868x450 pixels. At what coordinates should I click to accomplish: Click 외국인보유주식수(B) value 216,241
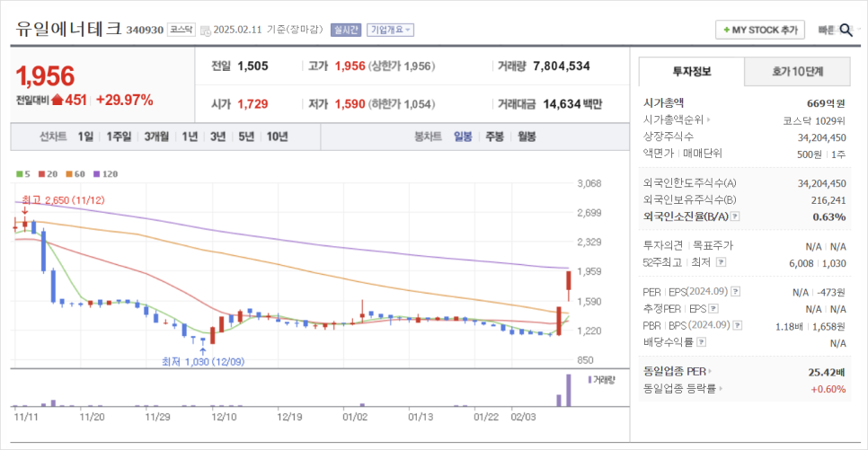coord(828,200)
